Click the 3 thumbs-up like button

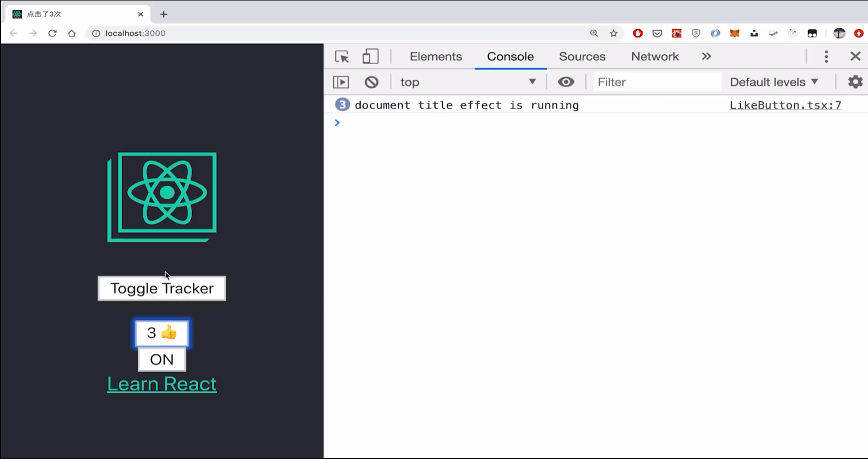tap(162, 333)
